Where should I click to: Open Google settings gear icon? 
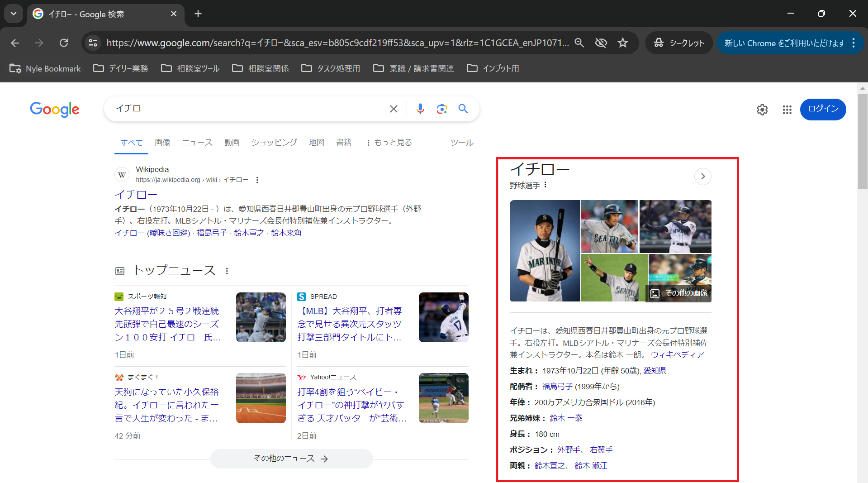coord(762,110)
